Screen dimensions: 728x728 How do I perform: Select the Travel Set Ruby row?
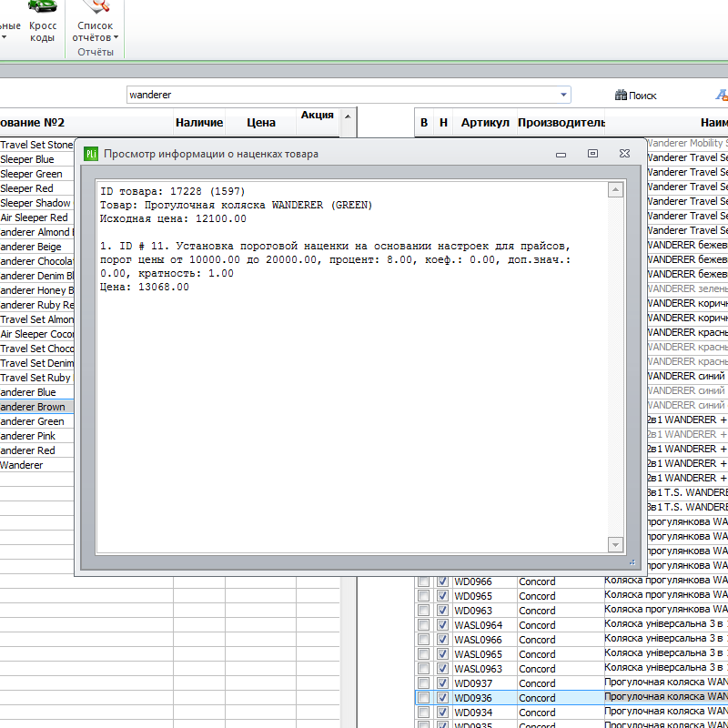click(36, 378)
